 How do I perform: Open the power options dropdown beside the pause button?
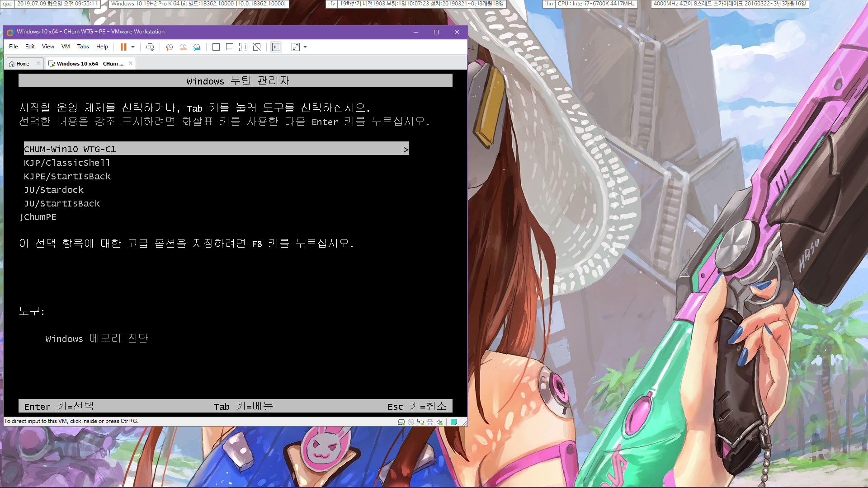pyautogui.click(x=133, y=47)
